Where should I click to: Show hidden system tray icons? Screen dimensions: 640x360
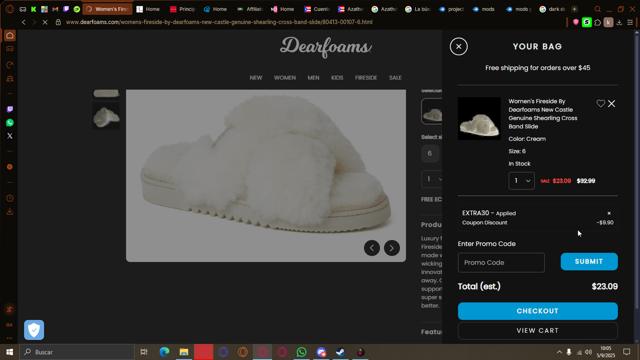tap(559, 352)
